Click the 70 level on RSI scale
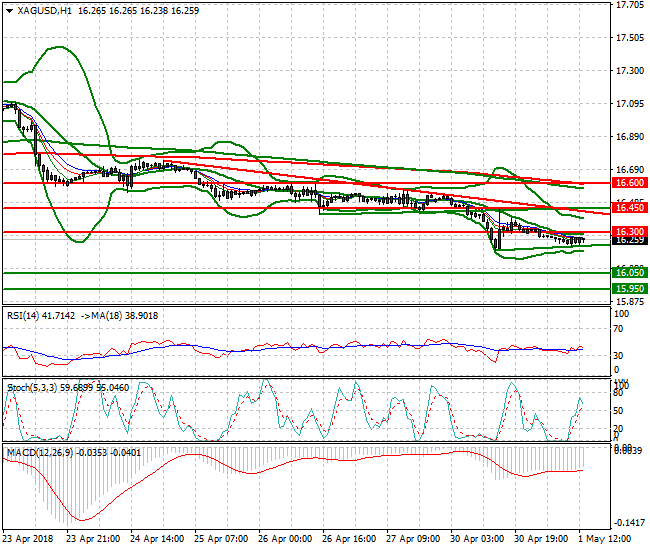650x550 pixels. pyautogui.click(x=622, y=327)
